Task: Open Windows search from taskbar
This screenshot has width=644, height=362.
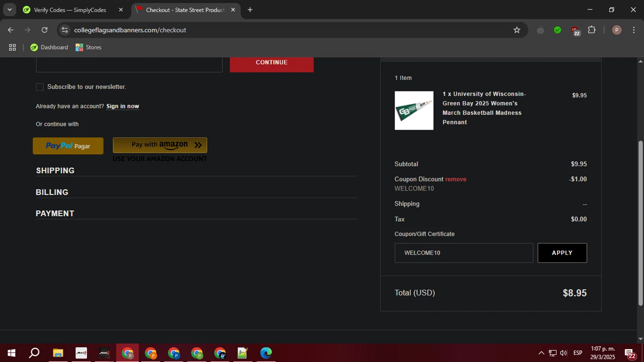Action: pyautogui.click(x=34, y=353)
